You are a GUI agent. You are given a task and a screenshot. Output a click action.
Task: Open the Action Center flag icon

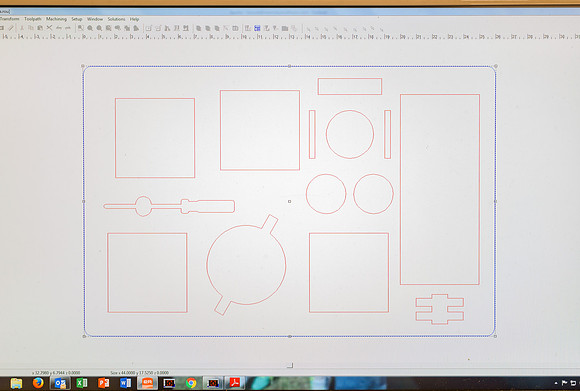pyautogui.click(x=564, y=383)
